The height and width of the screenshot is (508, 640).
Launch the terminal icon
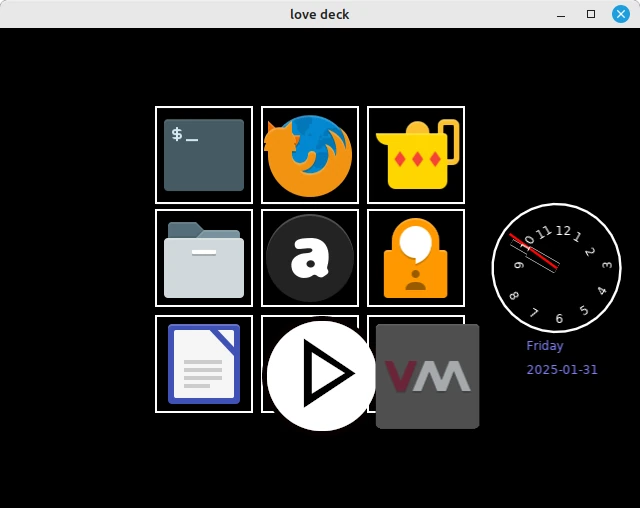(x=204, y=155)
